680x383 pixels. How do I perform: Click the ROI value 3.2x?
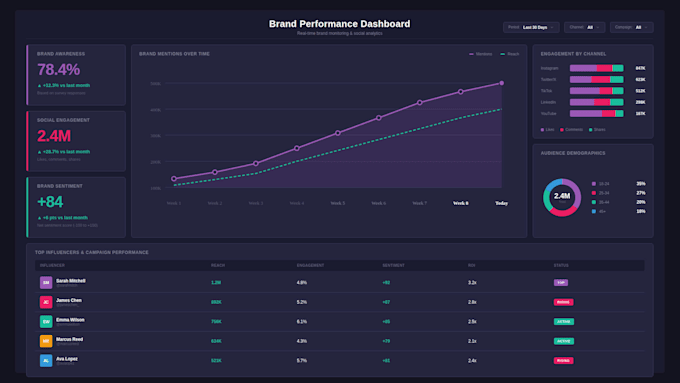pos(472,282)
